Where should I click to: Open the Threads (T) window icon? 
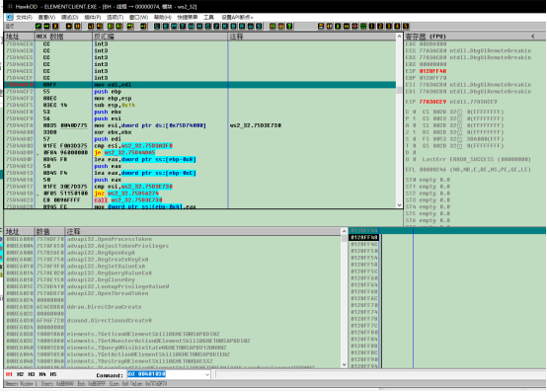tap(183, 26)
